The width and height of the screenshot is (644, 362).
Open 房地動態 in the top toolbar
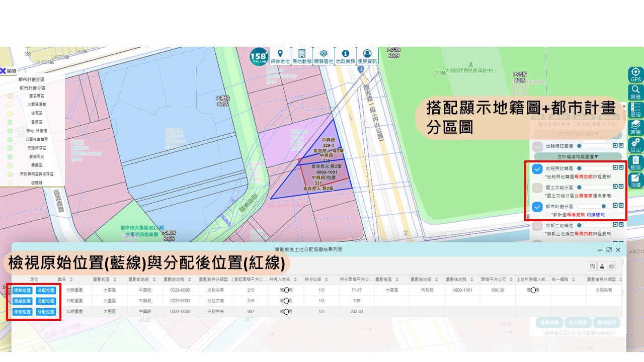pyautogui.click(x=302, y=56)
